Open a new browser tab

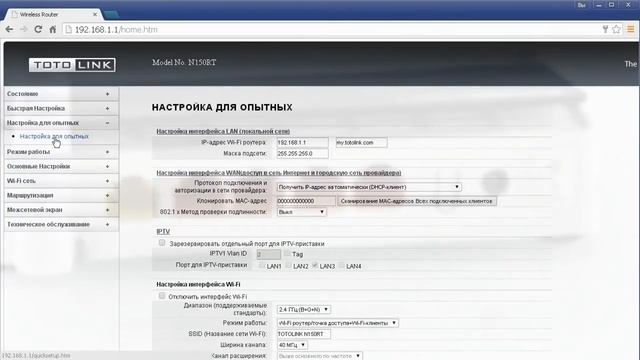111,15
